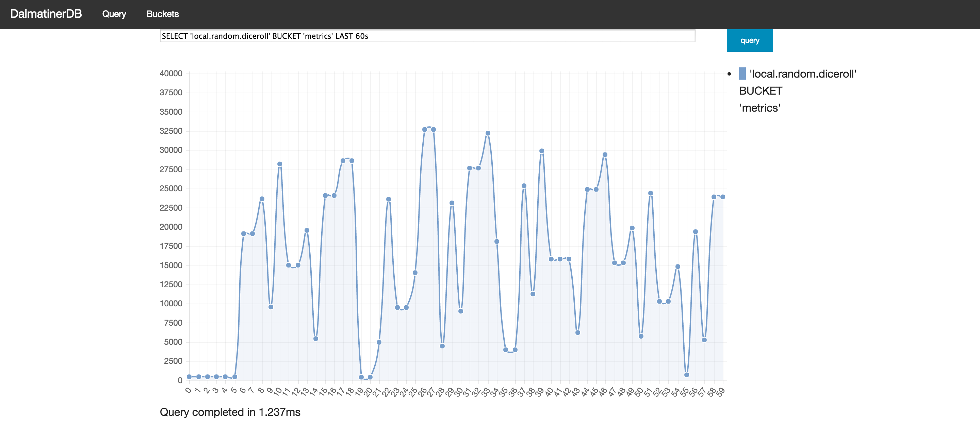
Task: Click the legend color swatch for diceroll
Action: point(742,74)
